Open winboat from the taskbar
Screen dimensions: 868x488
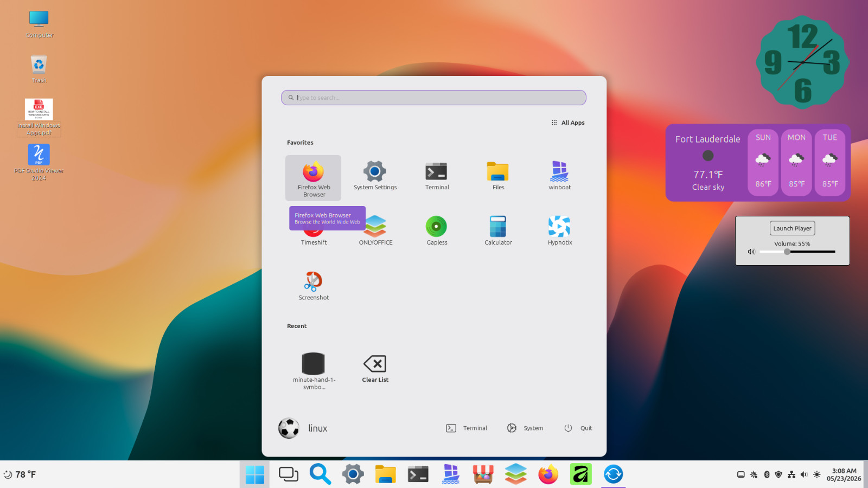point(450,474)
